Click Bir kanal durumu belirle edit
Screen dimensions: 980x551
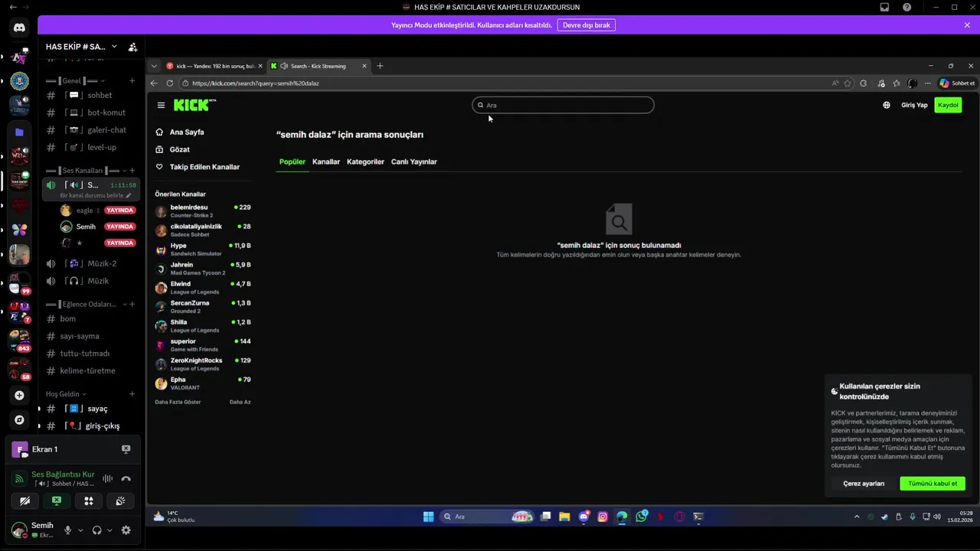click(x=96, y=195)
